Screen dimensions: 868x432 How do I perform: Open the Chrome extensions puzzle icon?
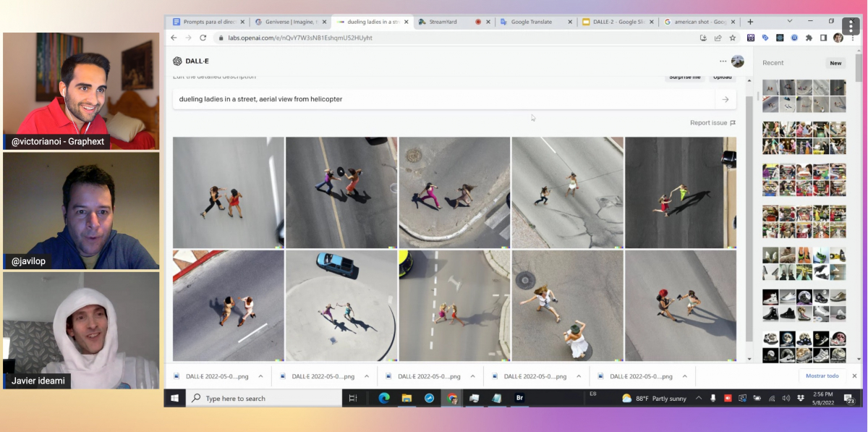(x=809, y=38)
